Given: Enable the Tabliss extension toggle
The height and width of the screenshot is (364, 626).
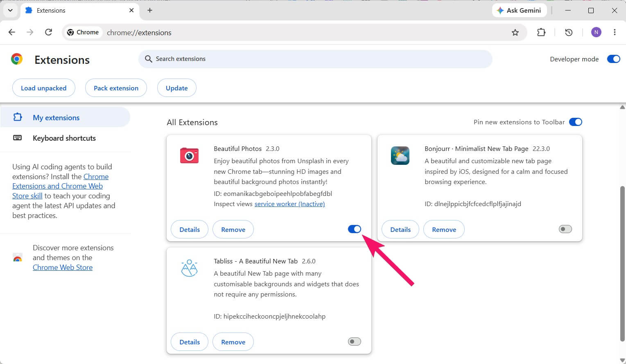Looking at the screenshot, I should click(355, 342).
